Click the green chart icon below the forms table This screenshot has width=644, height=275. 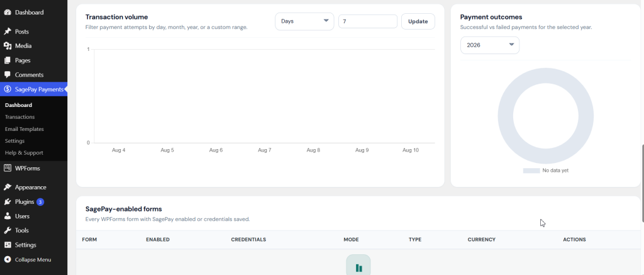pyautogui.click(x=358, y=267)
